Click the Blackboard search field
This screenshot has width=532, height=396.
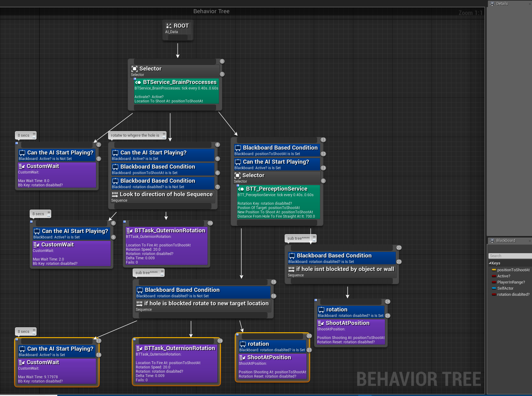coord(509,255)
